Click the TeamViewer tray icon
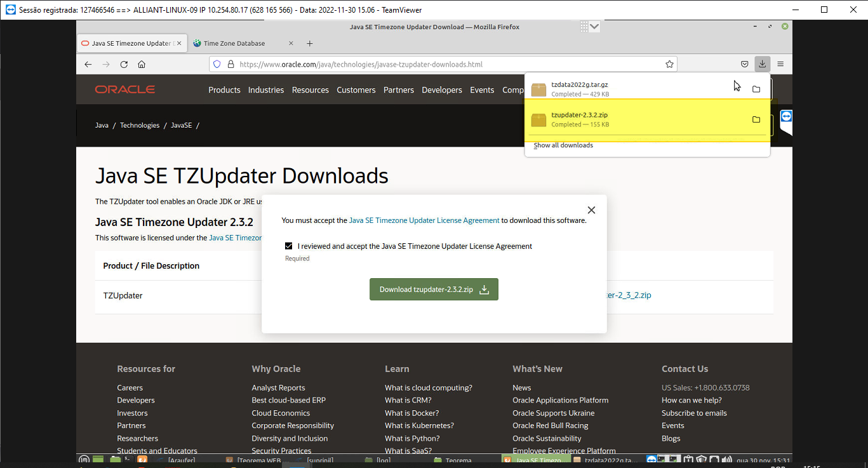 (651, 460)
